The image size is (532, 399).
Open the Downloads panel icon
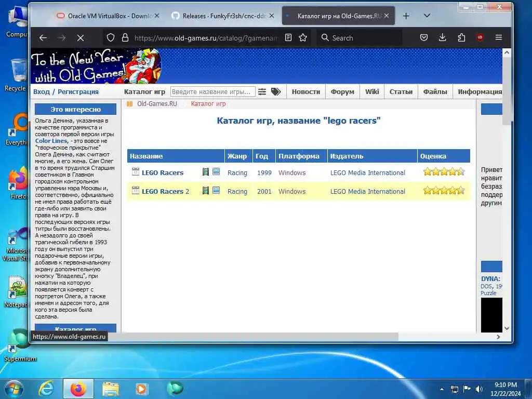click(443, 37)
